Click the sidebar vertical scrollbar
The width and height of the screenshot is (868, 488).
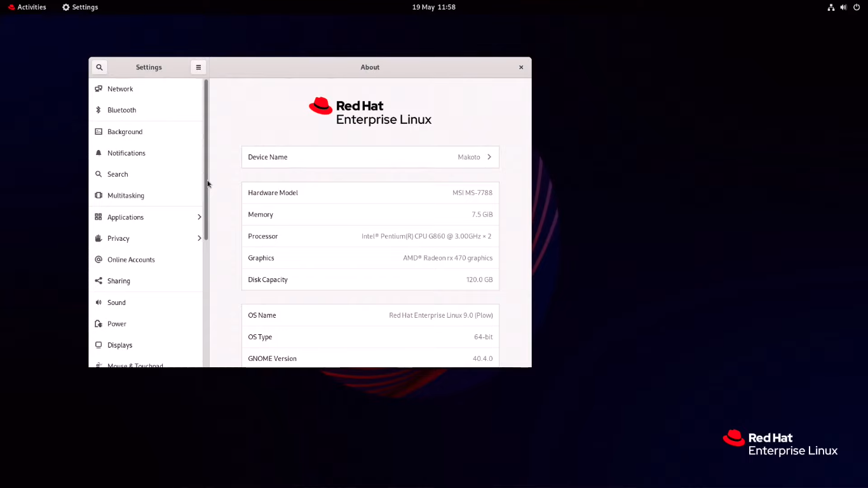pyautogui.click(x=206, y=159)
